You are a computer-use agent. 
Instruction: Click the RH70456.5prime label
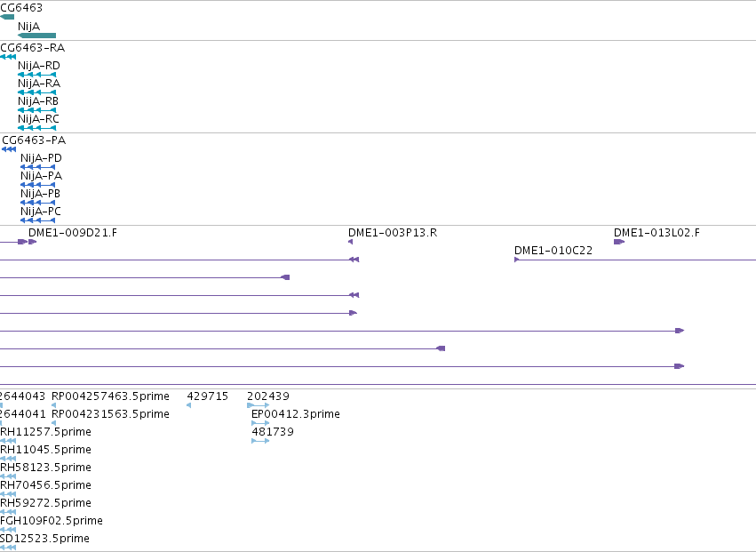click(46, 486)
